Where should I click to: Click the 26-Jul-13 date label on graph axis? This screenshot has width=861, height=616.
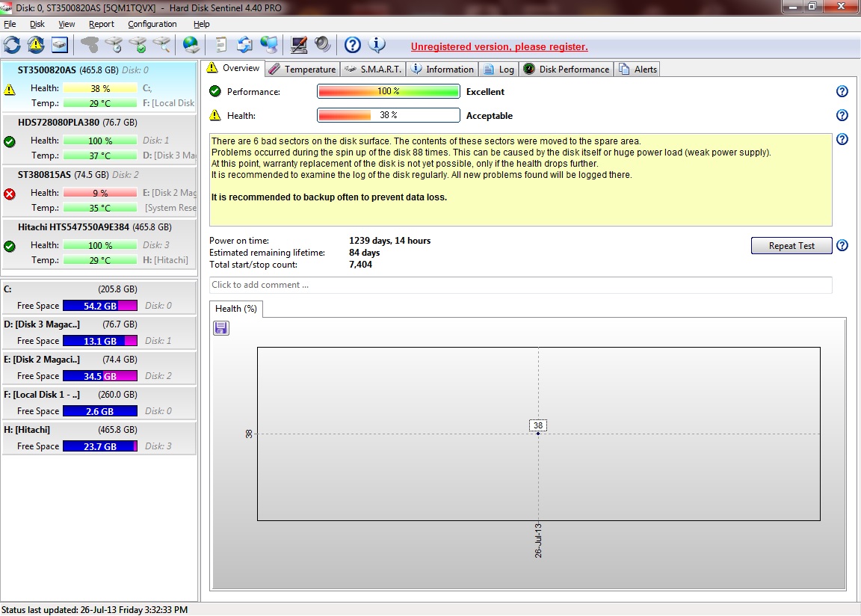(538, 540)
